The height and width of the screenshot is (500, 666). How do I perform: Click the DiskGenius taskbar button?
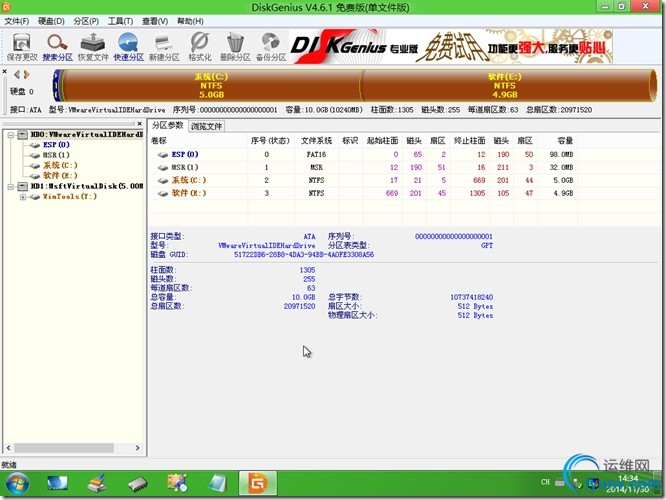(258, 483)
